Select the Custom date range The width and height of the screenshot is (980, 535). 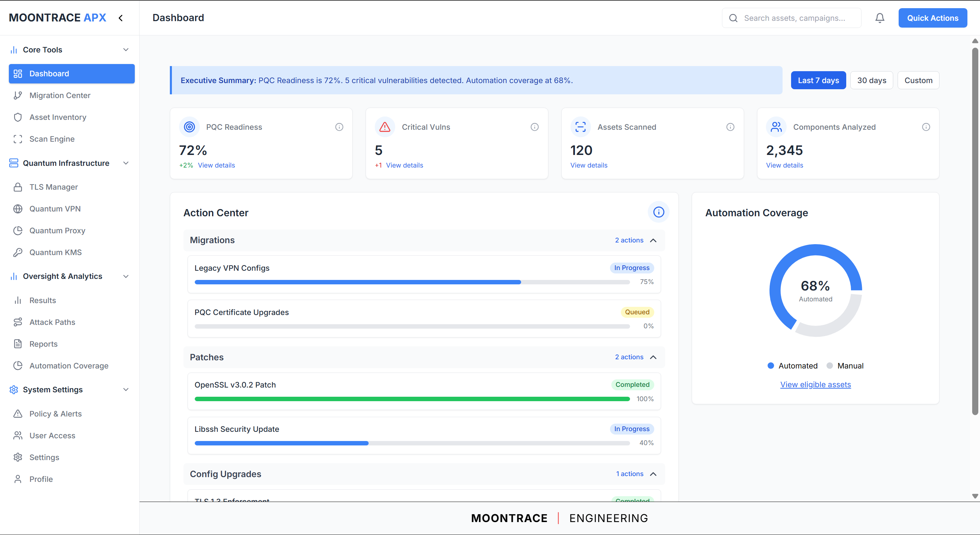(918, 80)
